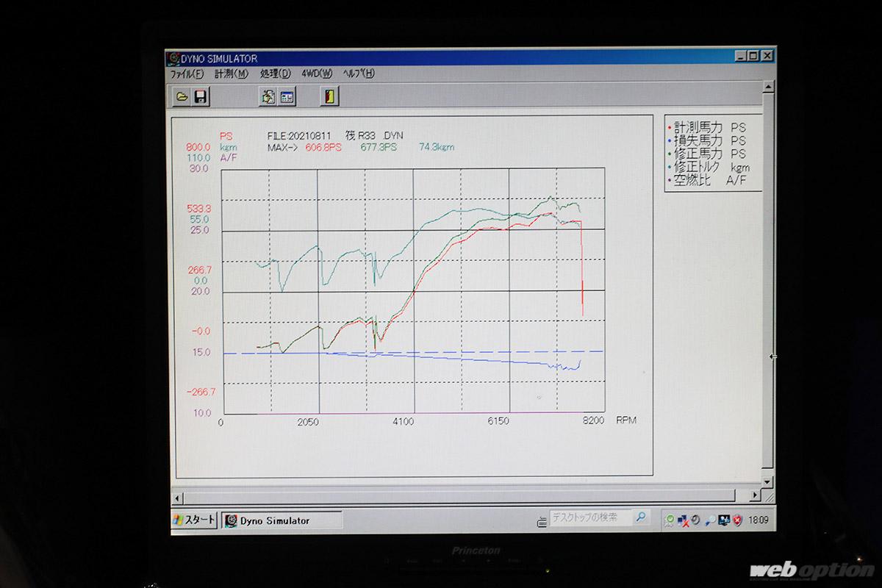
Task: Click the exit door toolbar icon
Action: [x=329, y=96]
